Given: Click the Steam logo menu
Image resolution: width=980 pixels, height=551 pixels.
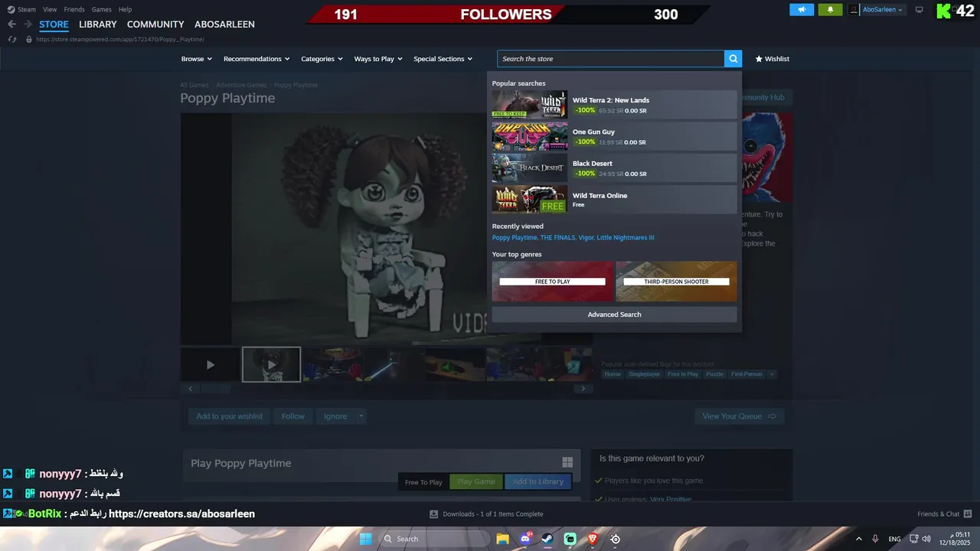Looking at the screenshot, I should pos(11,10).
